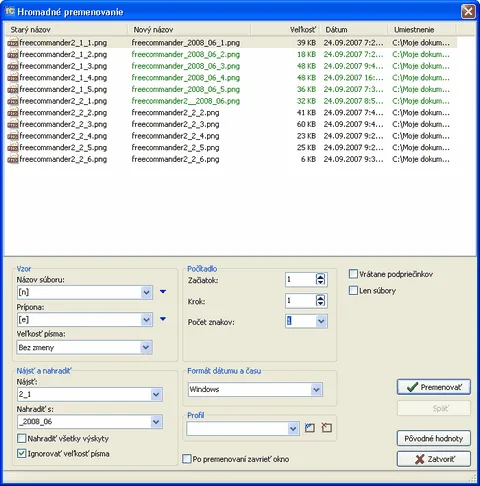Click new name freecommander_2008_06_3.png
Image resolution: width=480 pixels, height=486 pixels.
(186, 66)
